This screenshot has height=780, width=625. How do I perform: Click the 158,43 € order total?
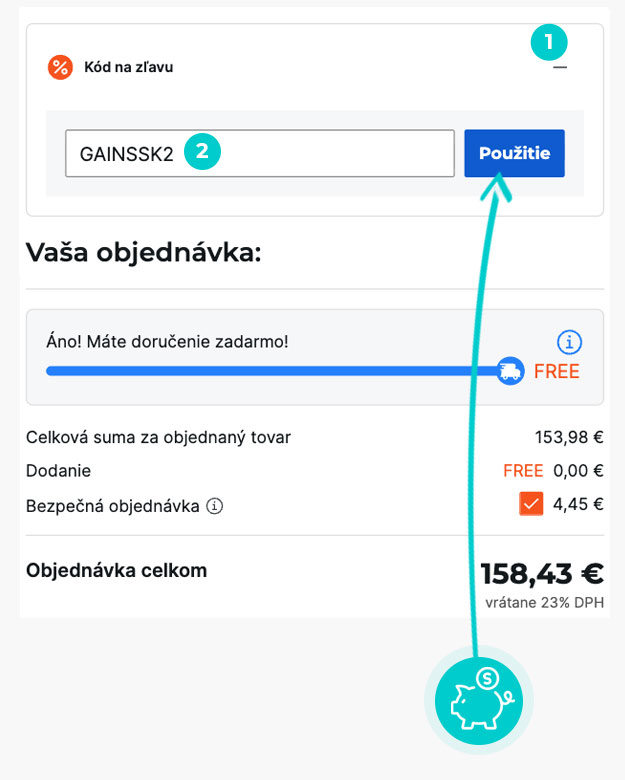(x=541, y=573)
